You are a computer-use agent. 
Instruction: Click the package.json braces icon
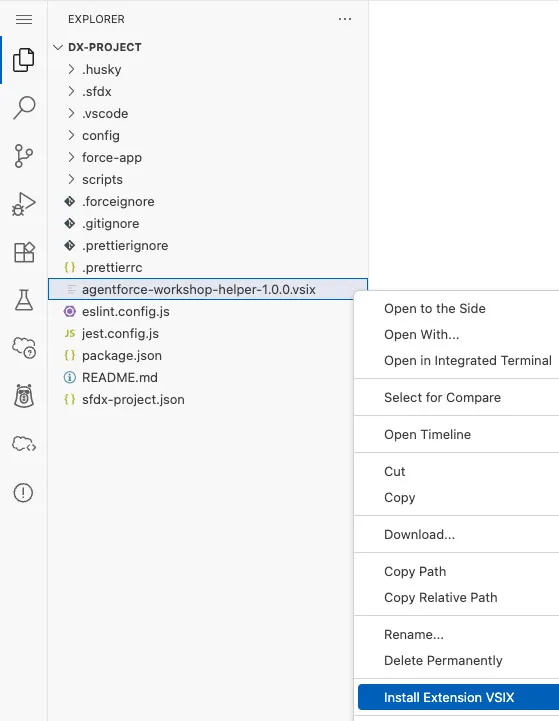[x=69, y=355]
